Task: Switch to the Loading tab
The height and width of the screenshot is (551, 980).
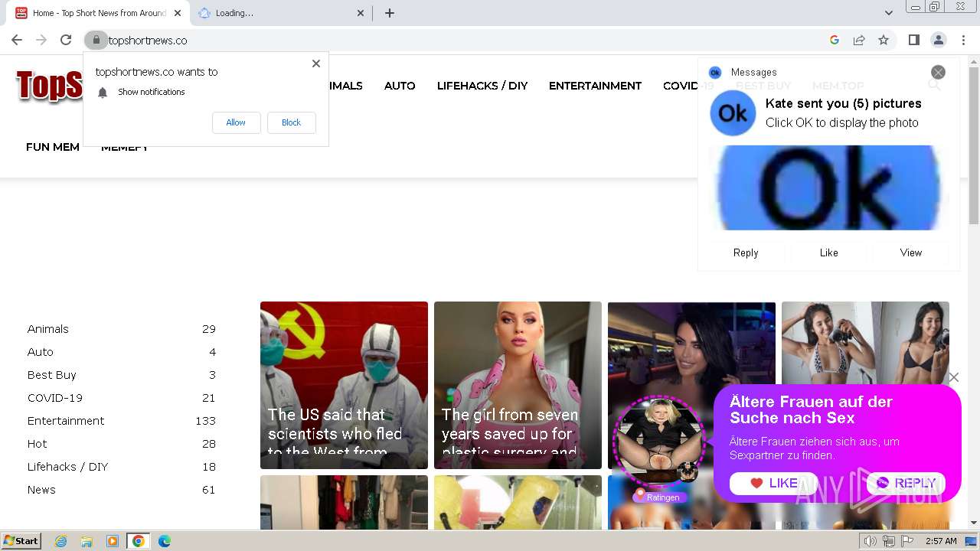Action: click(x=280, y=13)
